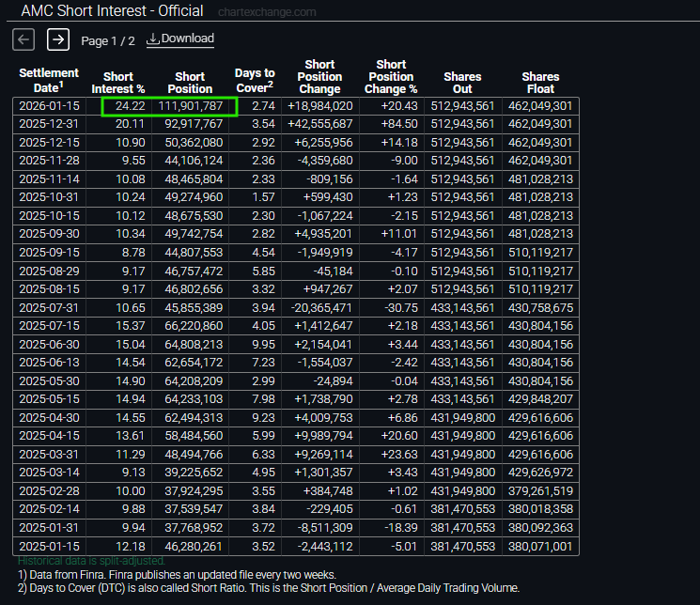Click the previous page arrow button

point(23,39)
